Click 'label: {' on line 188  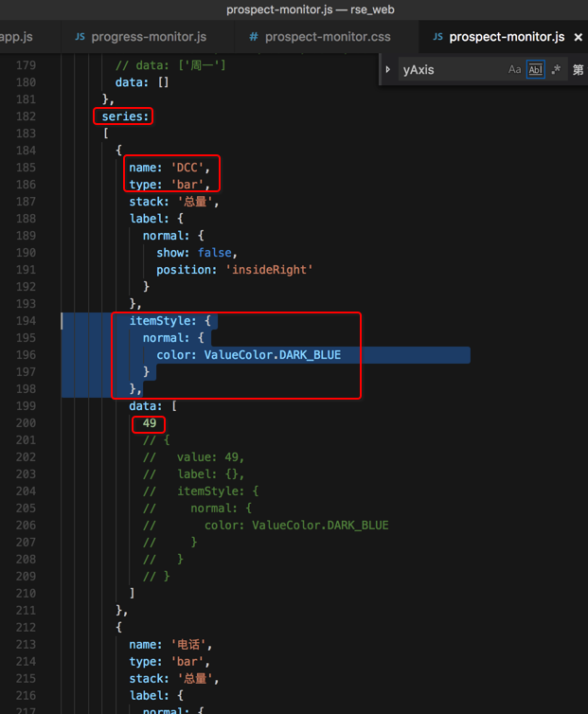pos(156,219)
